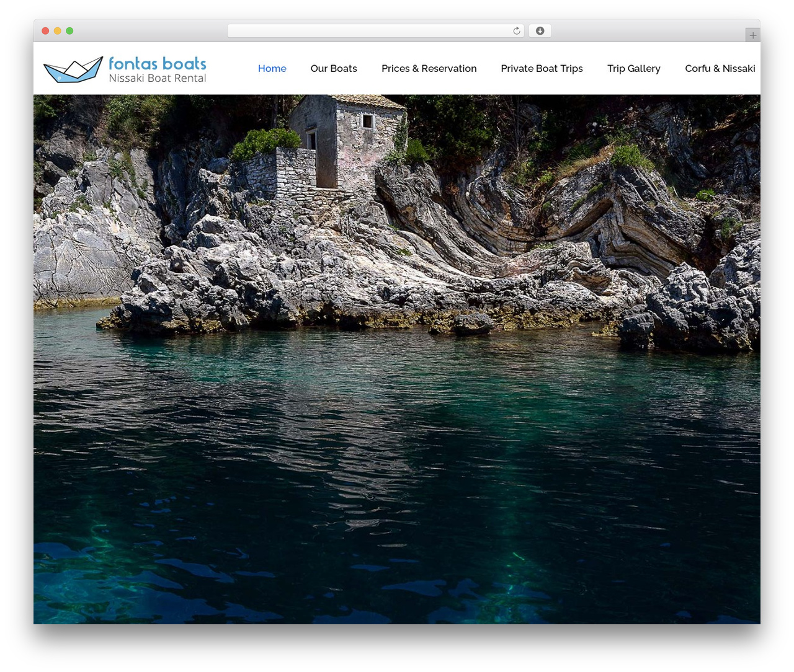794x672 pixels.
Task: Click the browser address bar
Action: (x=376, y=31)
